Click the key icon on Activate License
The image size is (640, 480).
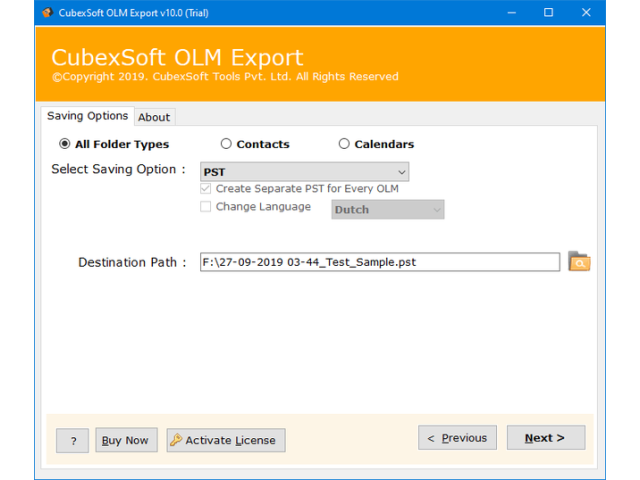point(176,440)
